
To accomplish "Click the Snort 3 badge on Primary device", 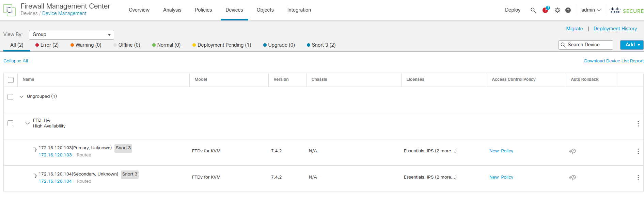I will pyautogui.click(x=123, y=148).
